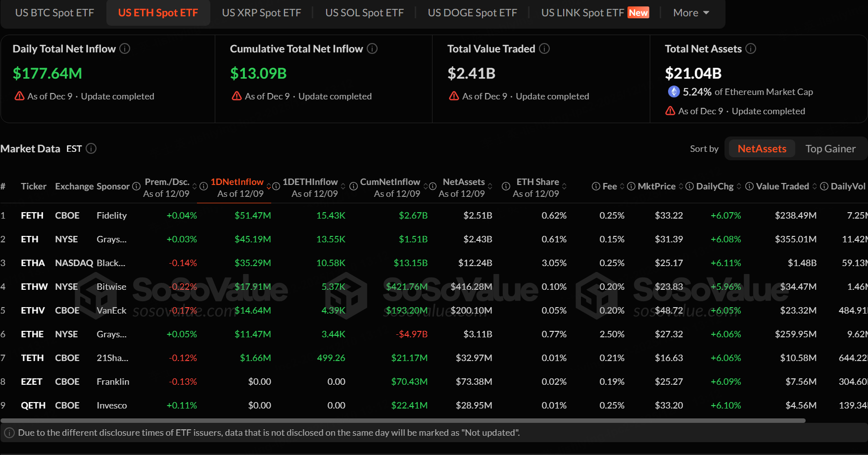868x455 pixels.
Task: Click the 1DNetInflow column header label
Action: [x=237, y=182]
